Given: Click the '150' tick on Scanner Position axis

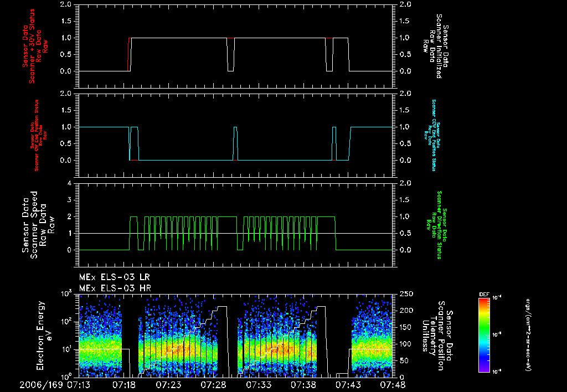Looking at the screenshot, I should pos(406,327).
